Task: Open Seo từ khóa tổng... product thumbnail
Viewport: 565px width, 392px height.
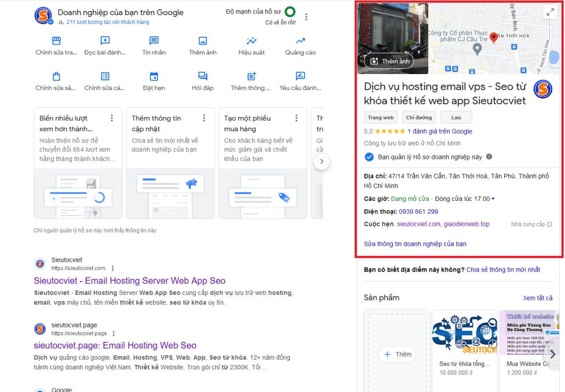Action: tap(464, 333)
